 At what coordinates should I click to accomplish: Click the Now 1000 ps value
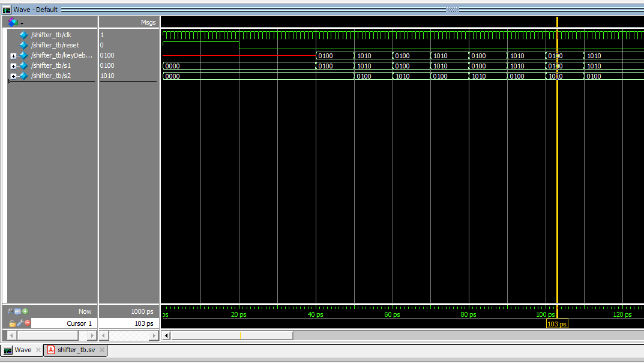pos(142,311)
